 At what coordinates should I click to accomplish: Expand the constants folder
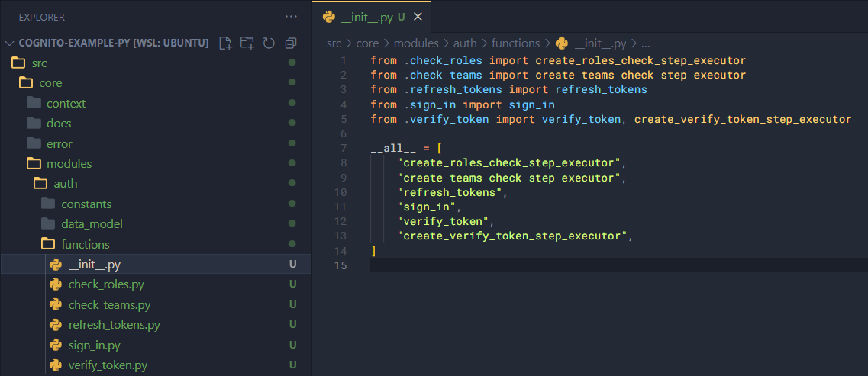click(x=86, y=204)
